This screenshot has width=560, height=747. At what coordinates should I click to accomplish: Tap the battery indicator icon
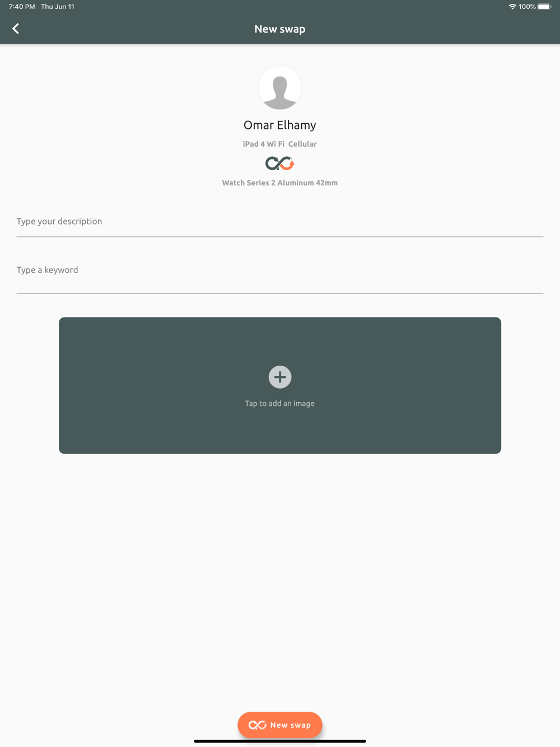click(544, 7)
